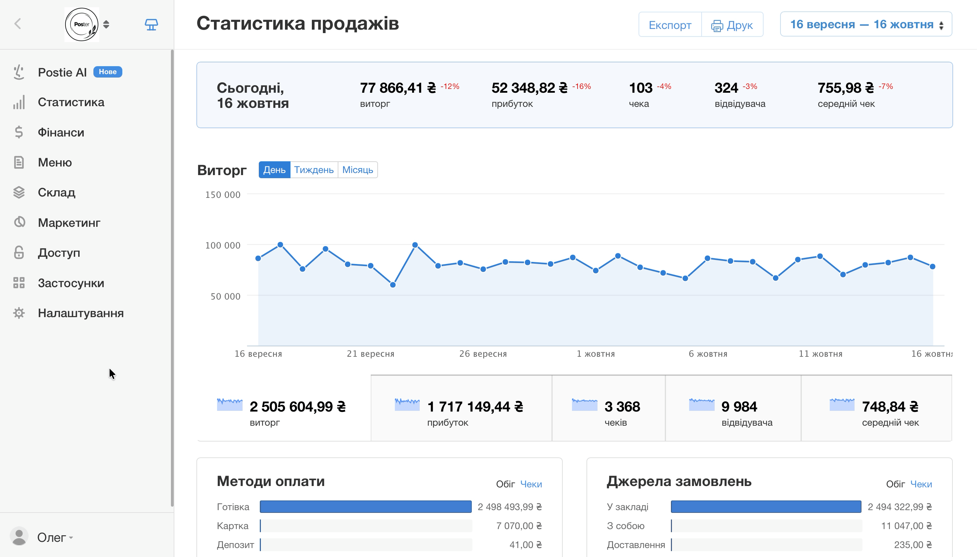980x557 pixels.
Task: Switch chart to Місяць period
Action: (359, 170)
